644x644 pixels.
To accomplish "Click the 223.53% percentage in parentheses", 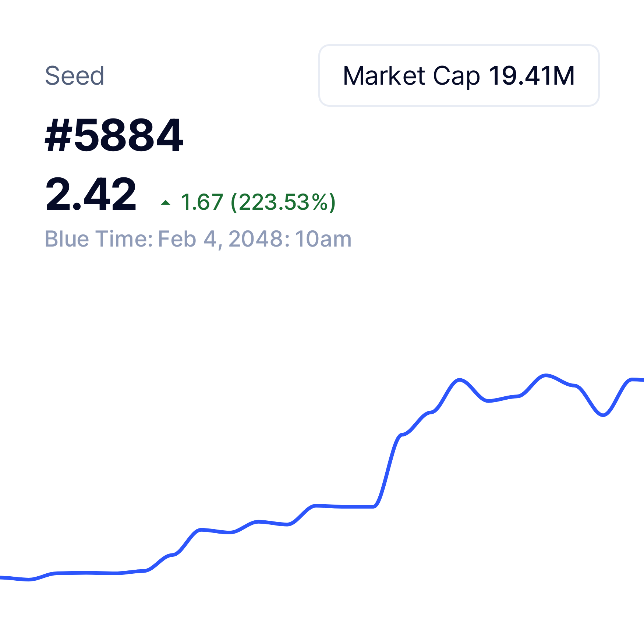I will tap(283, 202).
